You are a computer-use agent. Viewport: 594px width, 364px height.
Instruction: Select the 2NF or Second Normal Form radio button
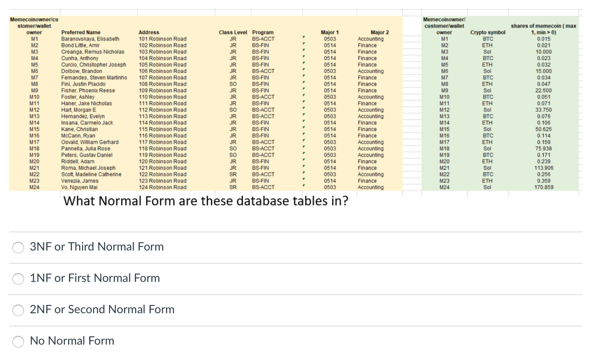(x=18, y=310)
